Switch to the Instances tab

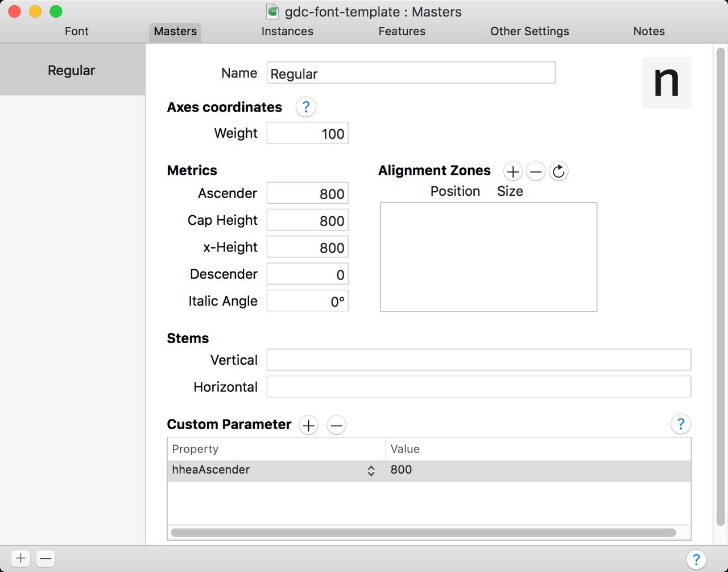(287, 31)
